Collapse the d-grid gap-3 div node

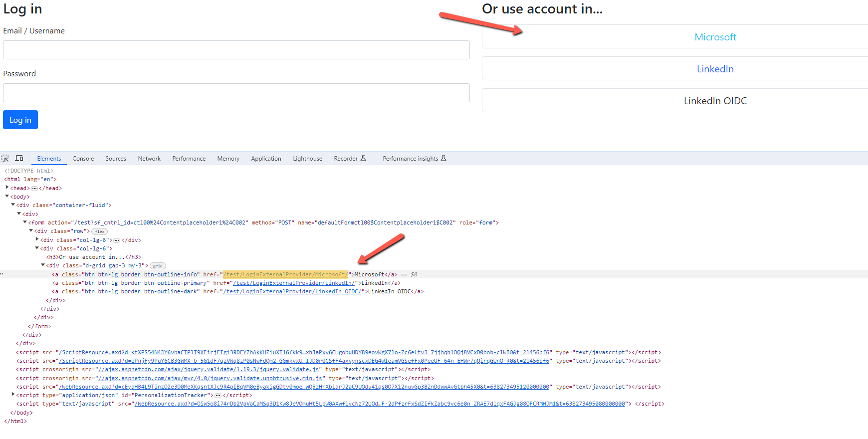[x=43, y=265]
